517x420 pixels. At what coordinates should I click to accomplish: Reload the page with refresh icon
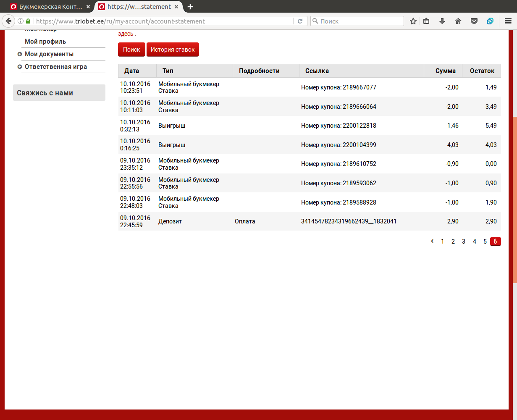coord(300,21)
